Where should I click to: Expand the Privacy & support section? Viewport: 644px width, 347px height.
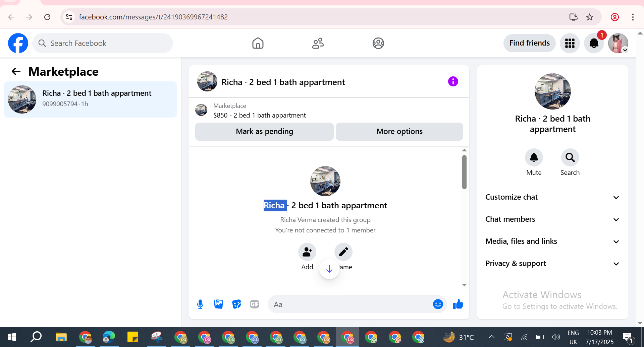[x=552, y=264]
